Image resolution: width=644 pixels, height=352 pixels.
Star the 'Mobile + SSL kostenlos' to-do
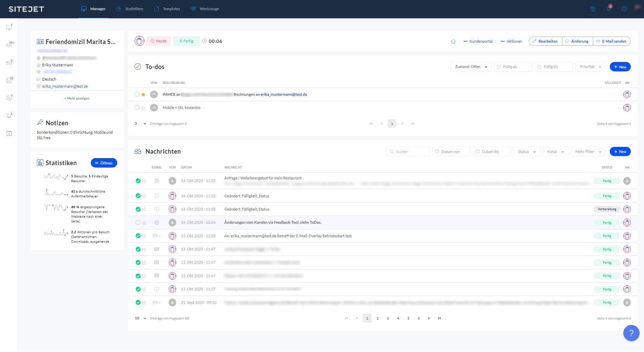[143, 108]
